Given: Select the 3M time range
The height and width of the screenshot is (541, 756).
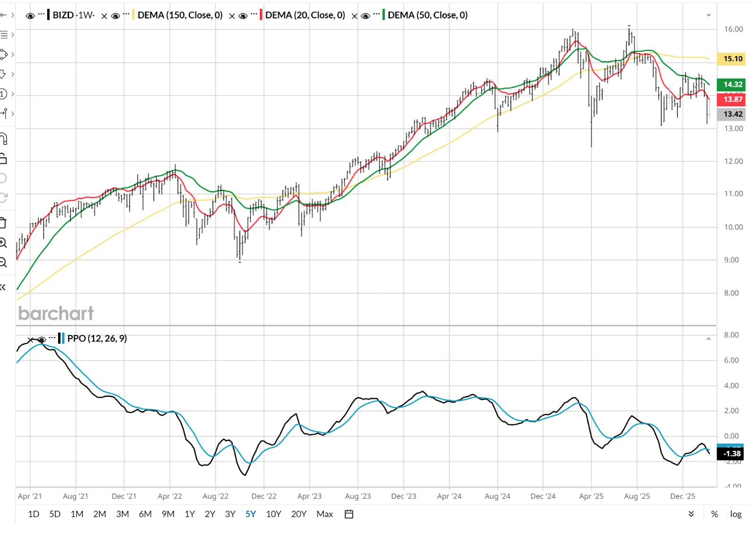Looking at the screenshot, I should 122,514.
